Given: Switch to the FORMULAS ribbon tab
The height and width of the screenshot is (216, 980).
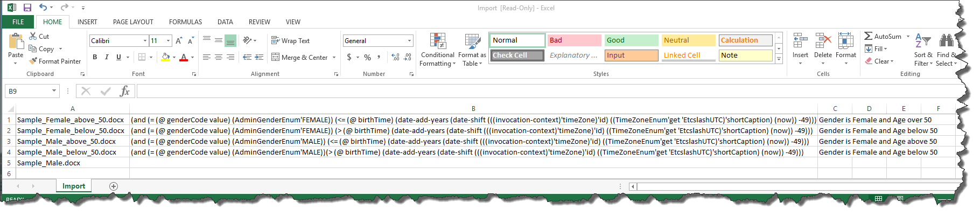Looking at the screenshot, I should [185, 22].
